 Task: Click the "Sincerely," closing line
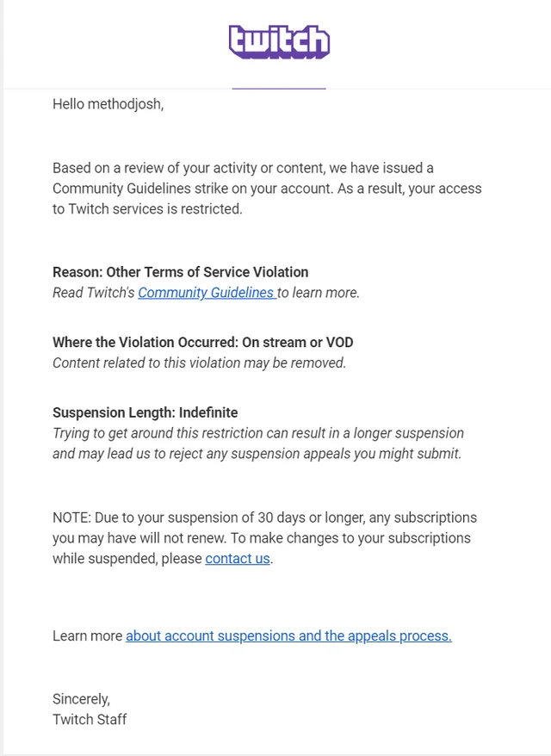pyautogui.click(x=81, y=698)
